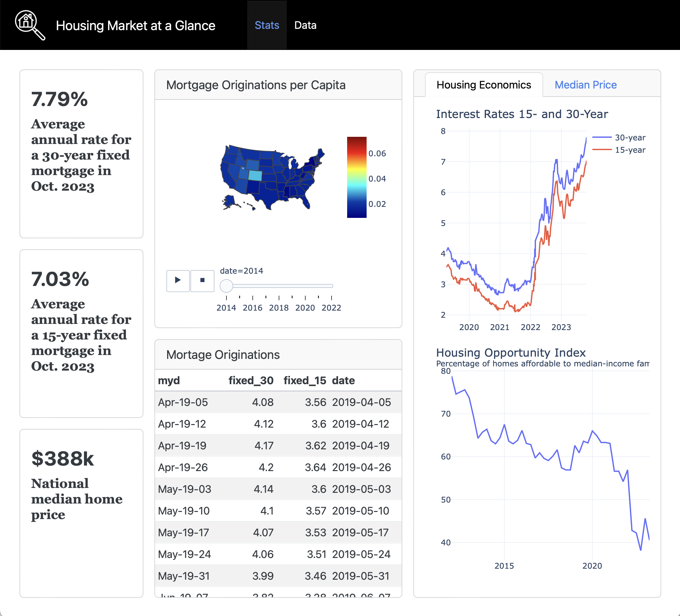Click the myd column header
The height and width of the screenshot is (616, 680).
coord(169,380)
